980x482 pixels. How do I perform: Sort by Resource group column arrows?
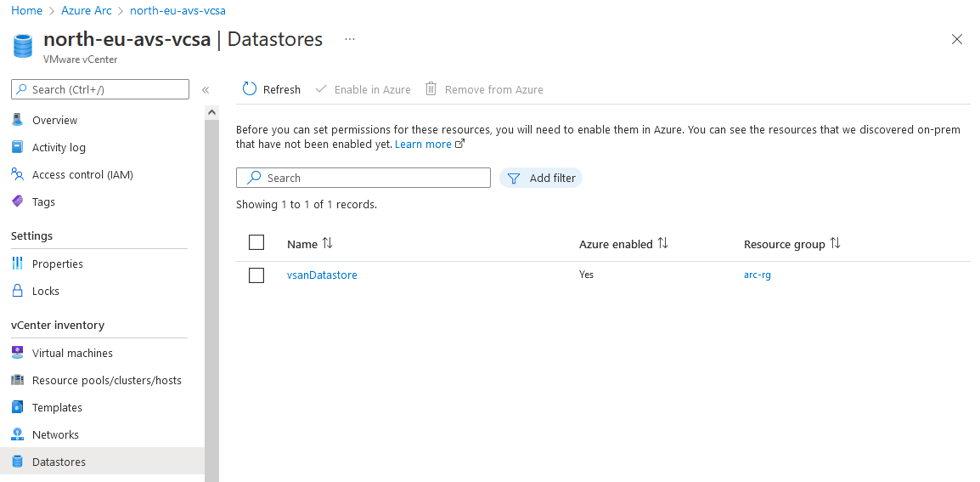tap(835, 243)
